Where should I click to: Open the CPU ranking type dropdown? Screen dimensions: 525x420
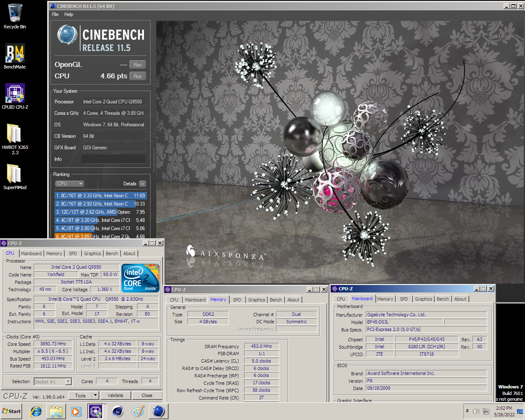coord(69,184)
